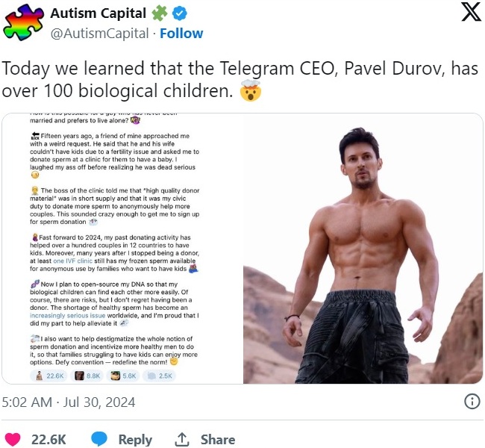Screen dimensions: 485x448
Task: Click the 5.6K reaction pill in screenshot
Action: (x=124, y=375)
